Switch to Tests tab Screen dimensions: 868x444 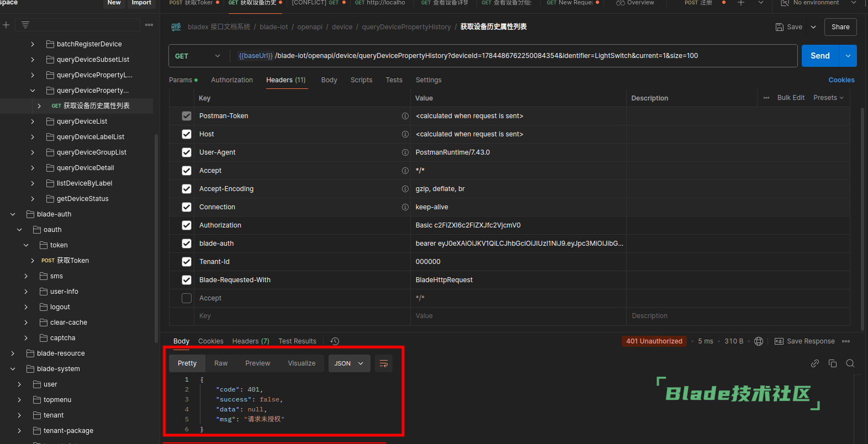click(394, 80)
